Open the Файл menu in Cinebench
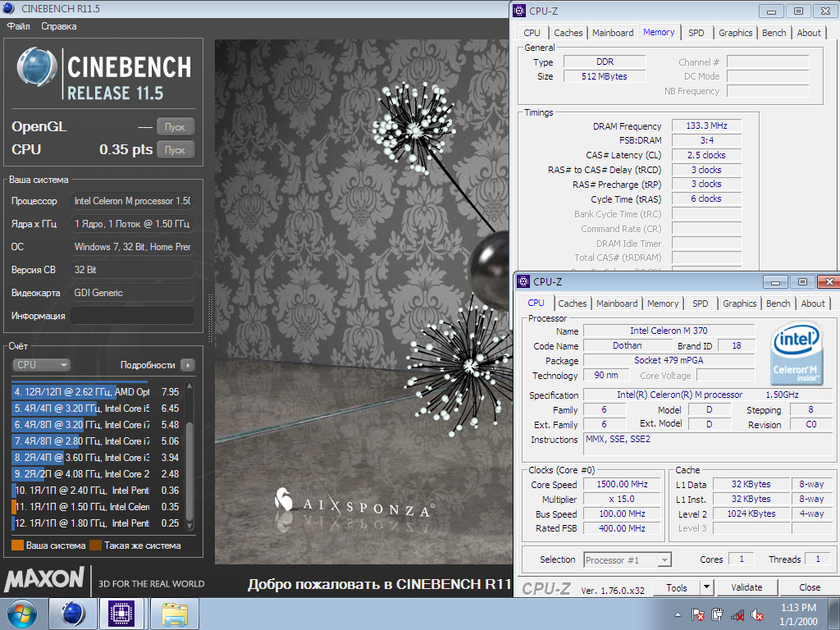The width and height of the screenshot is (840, 630). tap(18, 26)
